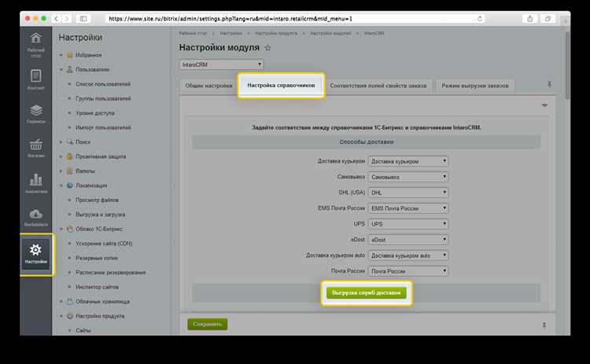Open the Самовывоз delivery dropdown

coord(408,177)
